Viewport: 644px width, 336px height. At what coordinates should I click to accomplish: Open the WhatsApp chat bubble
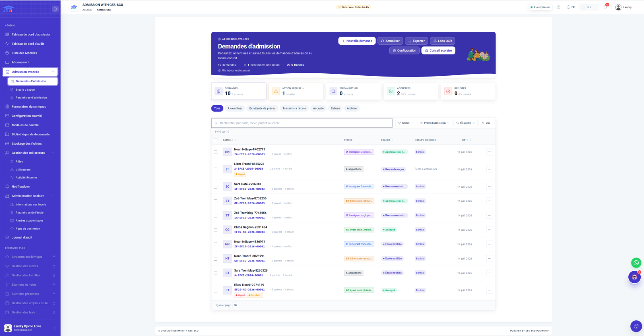pyautogui.click(x=636, y=263)
